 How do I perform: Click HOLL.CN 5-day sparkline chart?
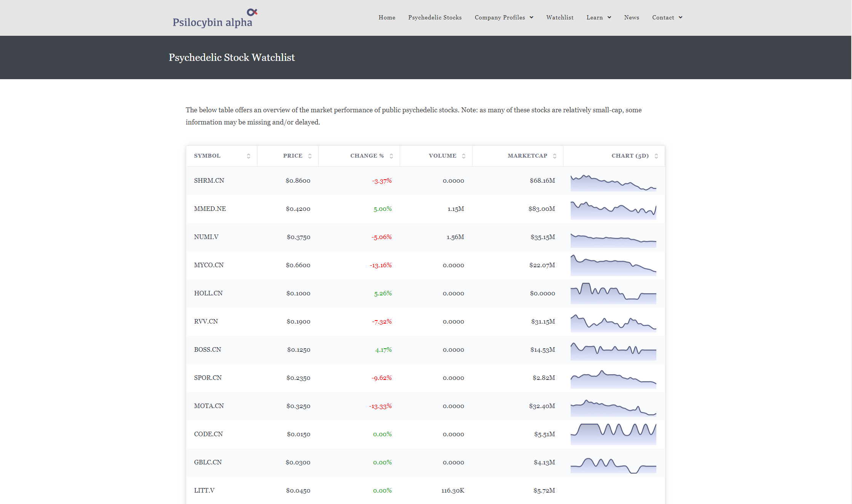(613, 293)
